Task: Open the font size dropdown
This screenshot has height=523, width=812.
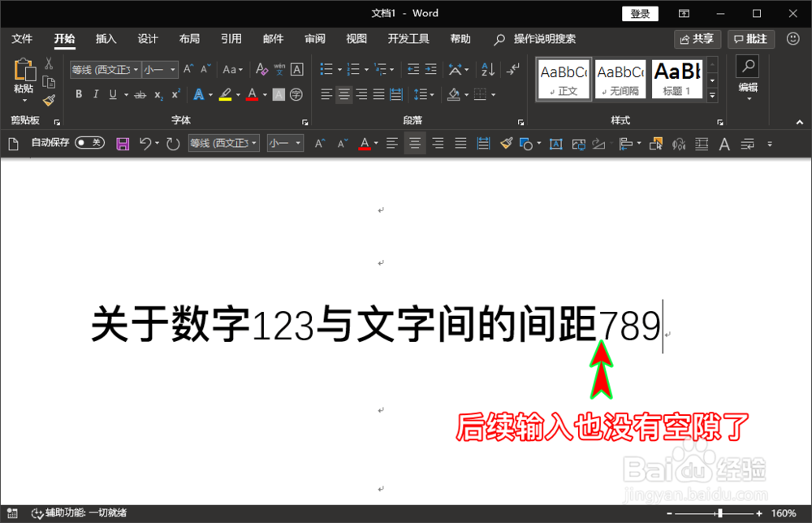Action: [x=173, y=70]
